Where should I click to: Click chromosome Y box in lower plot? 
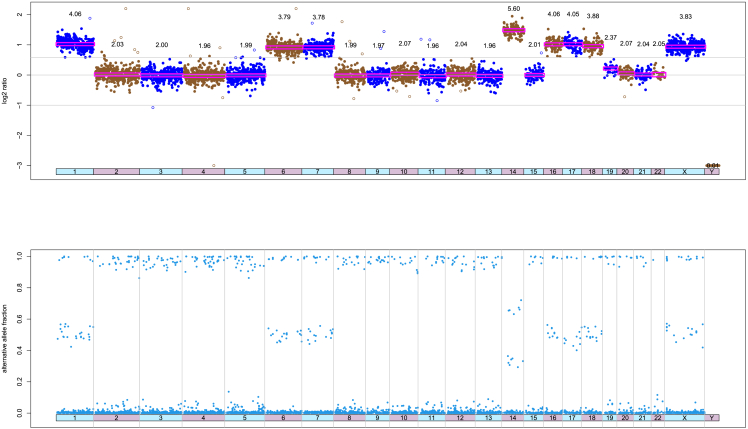click(712, 417)
